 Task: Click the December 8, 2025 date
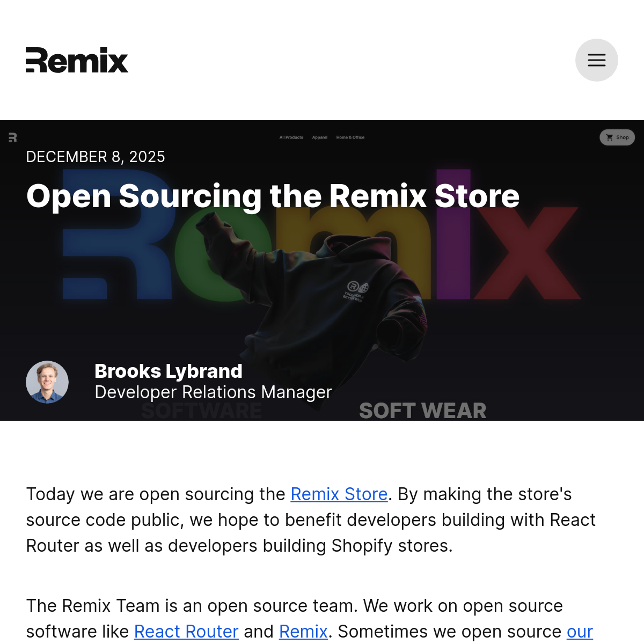(96, 157)
